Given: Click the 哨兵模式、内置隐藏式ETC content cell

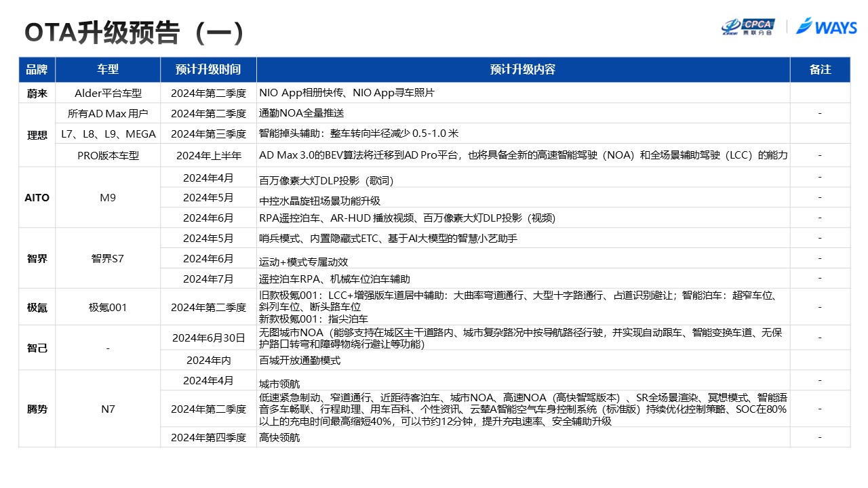Looking at the screenshot, I should tap(523, 238).
